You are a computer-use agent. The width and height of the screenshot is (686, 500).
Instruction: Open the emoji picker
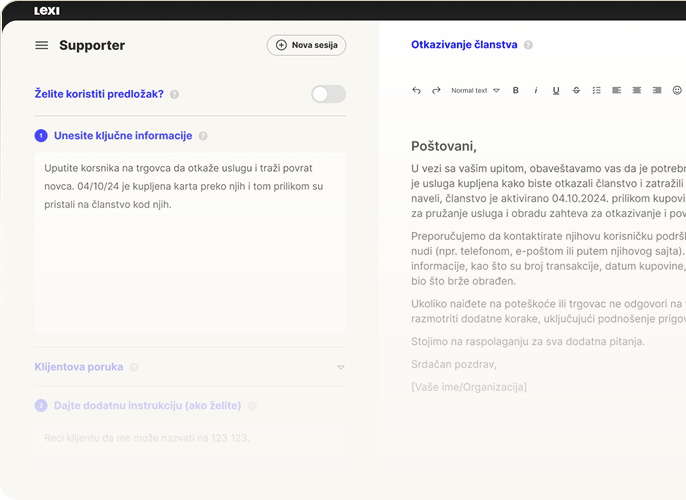[677, 90]
